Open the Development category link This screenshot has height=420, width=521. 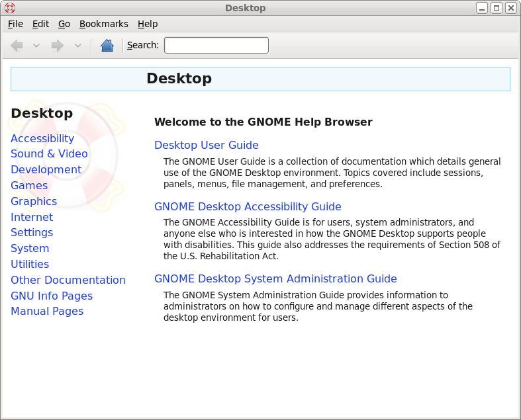[x=46, y=170]
